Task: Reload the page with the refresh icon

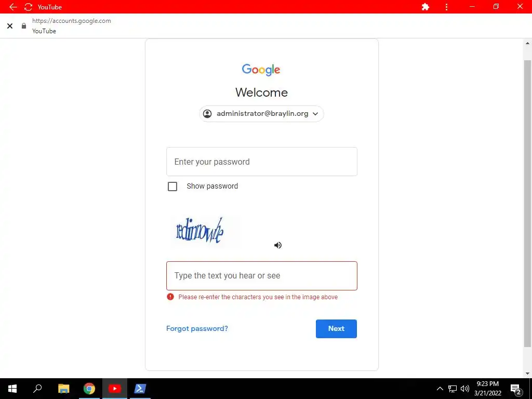Action: pos(28,7)
